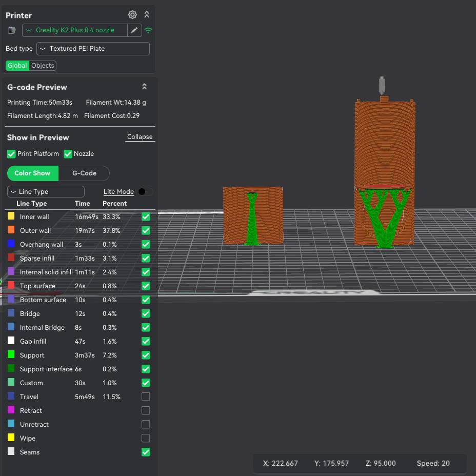Select the Color Show button
476x476 pixels.
pos(32,173)
